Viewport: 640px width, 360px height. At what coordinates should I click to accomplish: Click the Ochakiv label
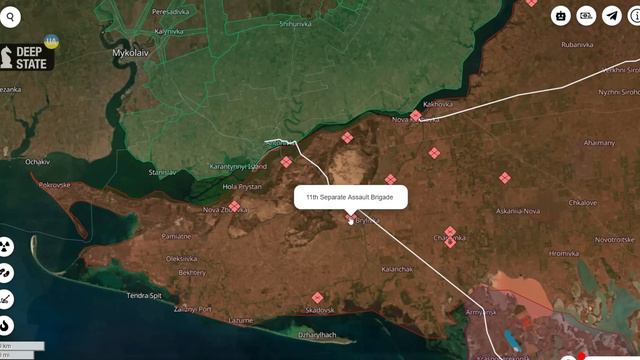click(38, 162)
